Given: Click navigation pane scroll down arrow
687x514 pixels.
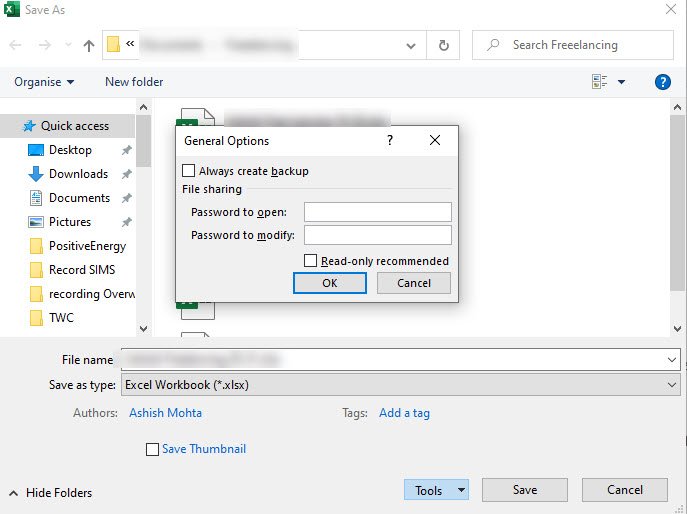Looking at the screenshot, I should (x=143, y=328).
